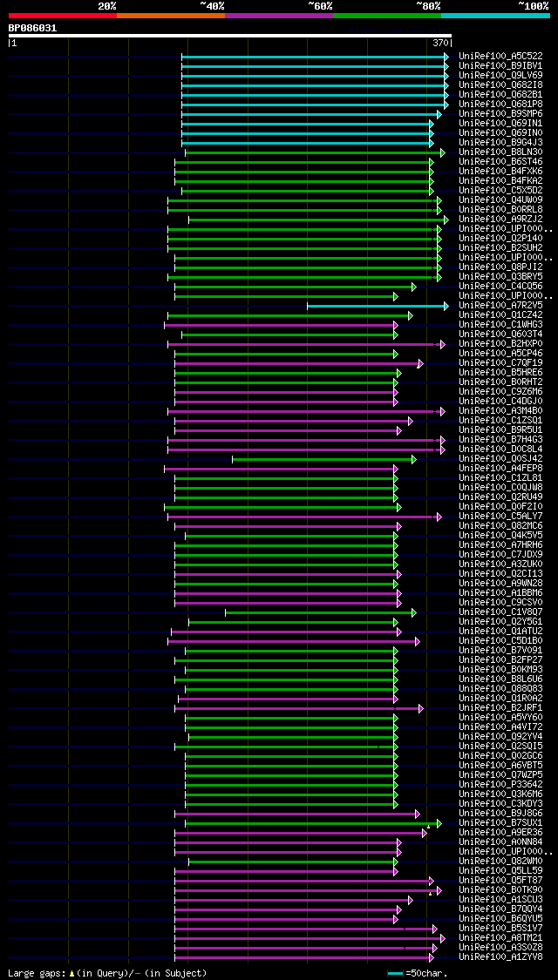Select the UniRef100_P33642 label
This screenshot has width=558, height=980.
click(x=500, y=784)
